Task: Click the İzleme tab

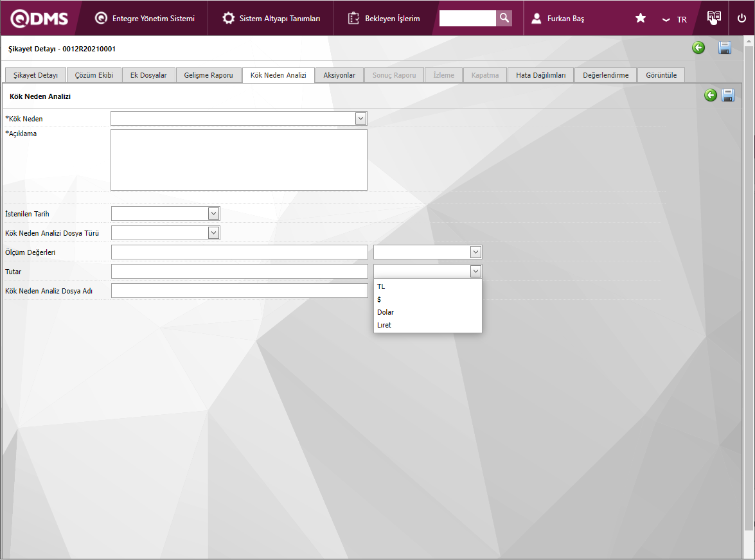Action: tap(443, 75)
